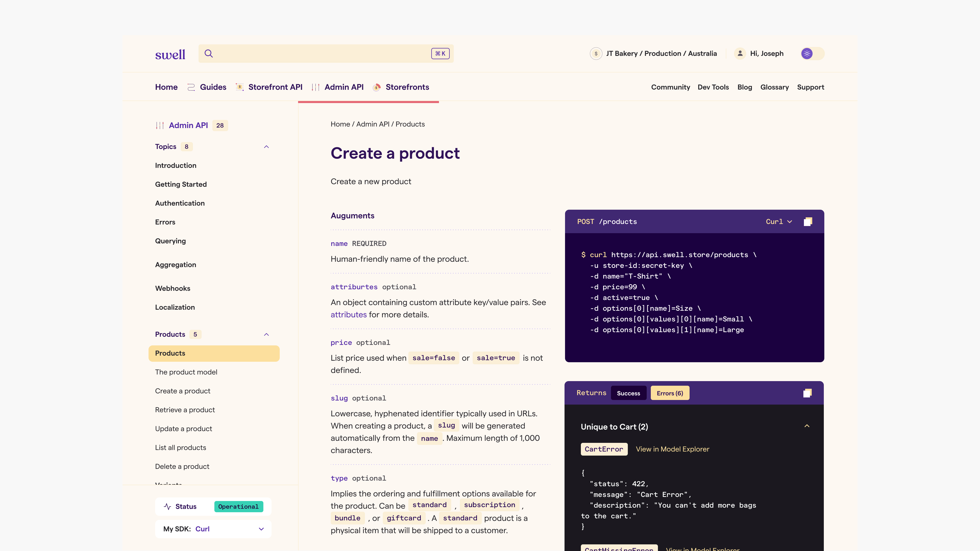
Task: Open the attributes link in description
Action: tap(348, 315)
